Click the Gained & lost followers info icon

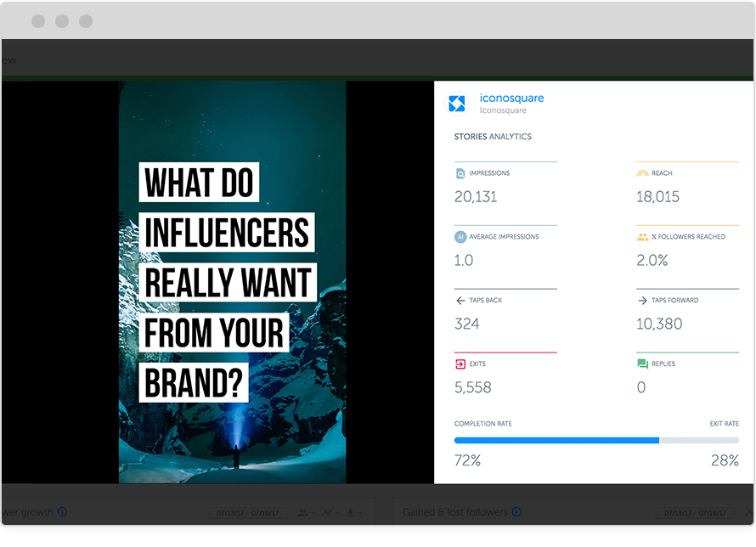point(516,512)
